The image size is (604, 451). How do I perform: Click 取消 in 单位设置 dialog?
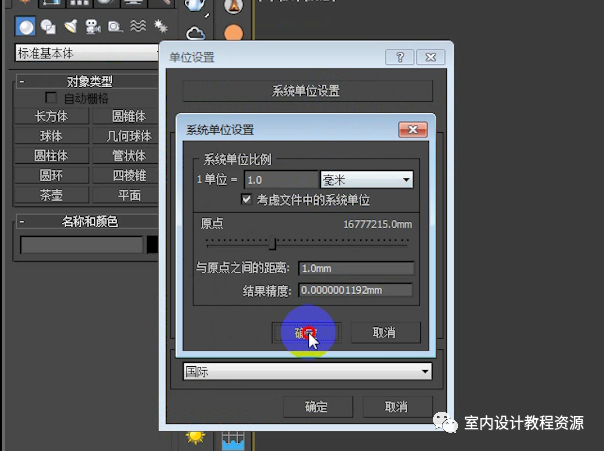click(398, 407)
